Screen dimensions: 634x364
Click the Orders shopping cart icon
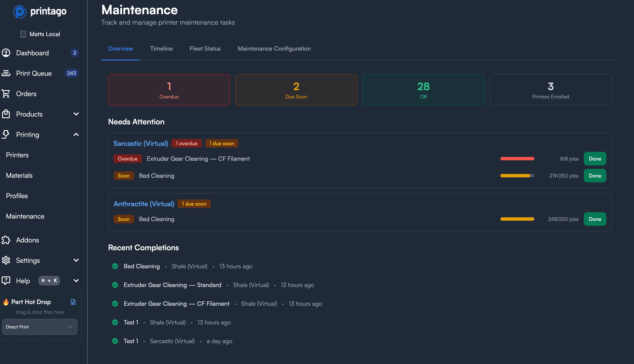click(6, 94)
